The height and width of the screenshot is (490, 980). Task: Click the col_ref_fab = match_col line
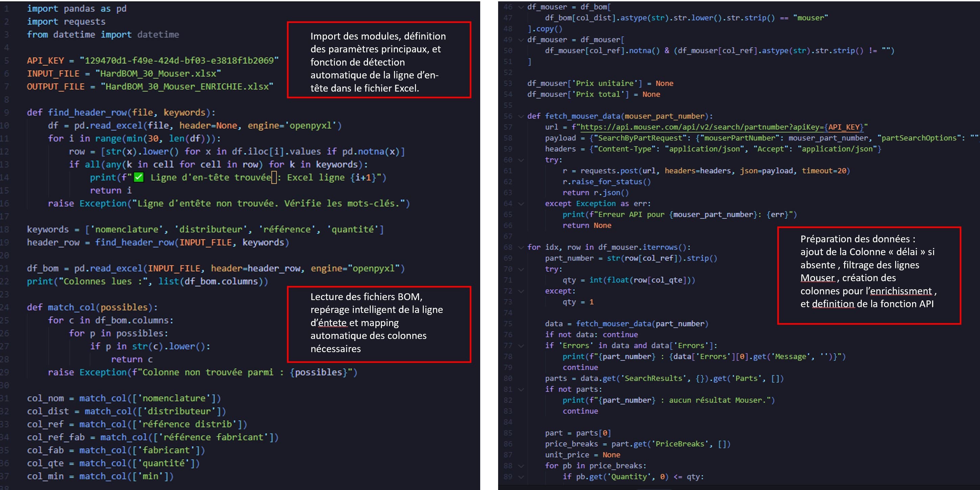tap(152, 437)
